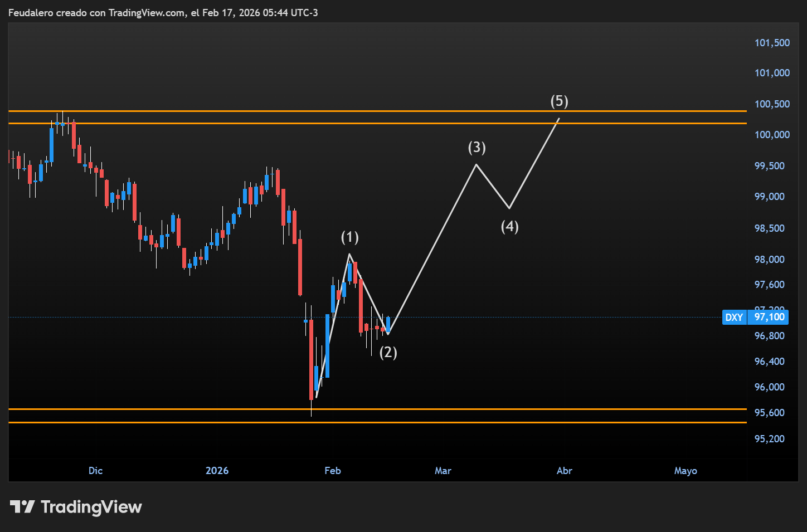Viewport: 807px width, 532px height.
Task: Select the 99,000 price level label
Action: click(769, 197)
